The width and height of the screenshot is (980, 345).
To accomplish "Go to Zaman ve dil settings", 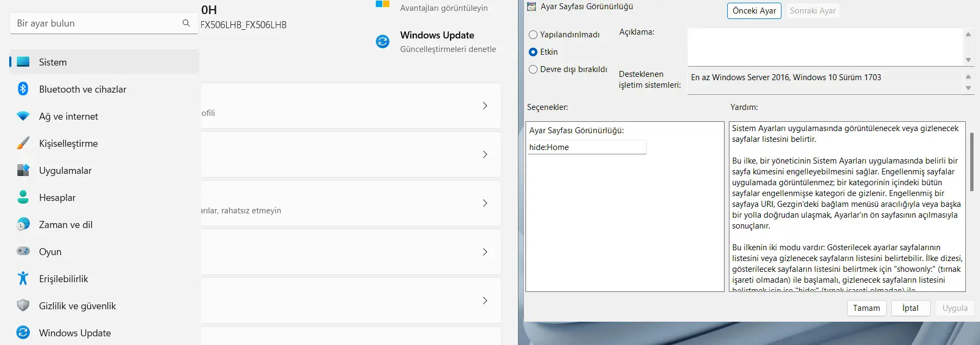I will pos(104,224).
